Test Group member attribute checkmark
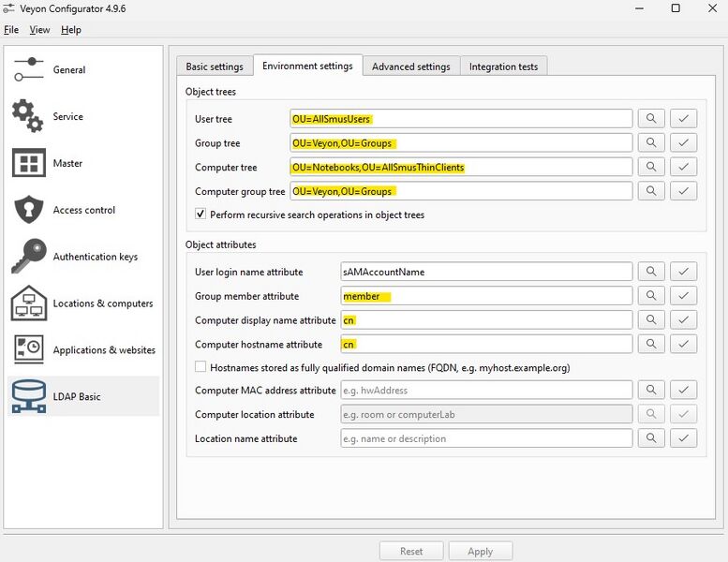728x562 pixels. click(x=683, y=296)
